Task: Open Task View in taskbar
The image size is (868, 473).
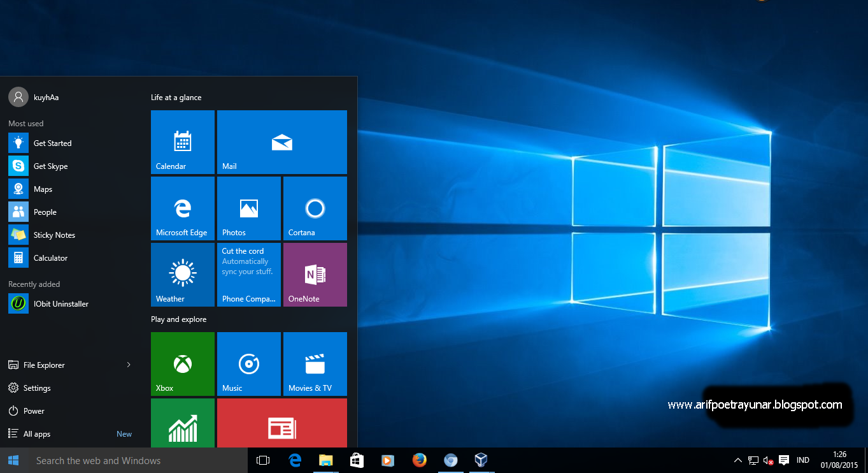Action: point(263,460)
